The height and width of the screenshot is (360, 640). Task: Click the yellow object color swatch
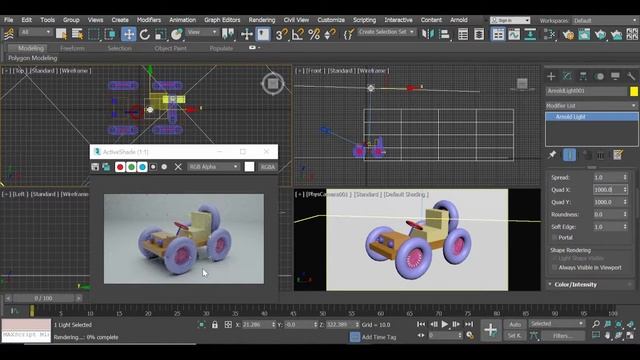click(634, 91)
